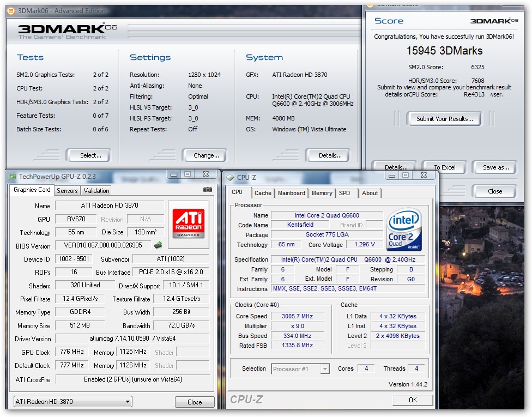532x417 pixels.
Task: Click the Shaders value 320 Unified
Action: pos(85,285)
